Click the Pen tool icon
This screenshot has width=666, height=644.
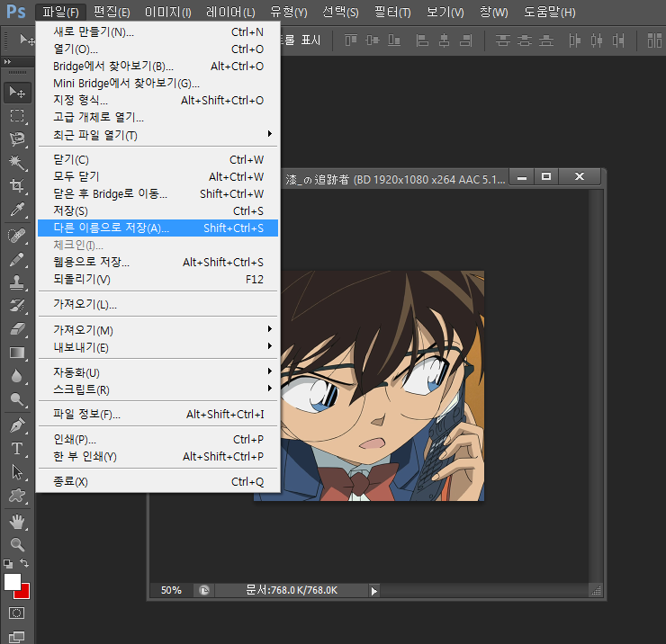pos(17,425)
